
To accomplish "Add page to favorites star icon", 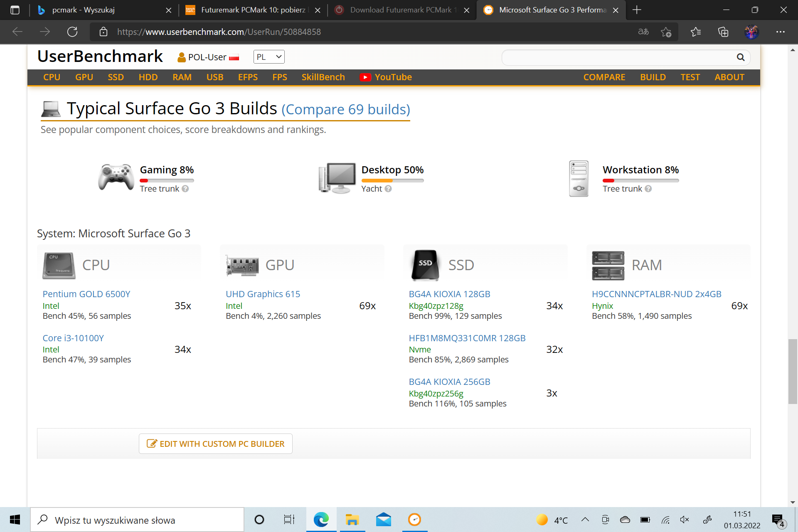I will [666, 32].
